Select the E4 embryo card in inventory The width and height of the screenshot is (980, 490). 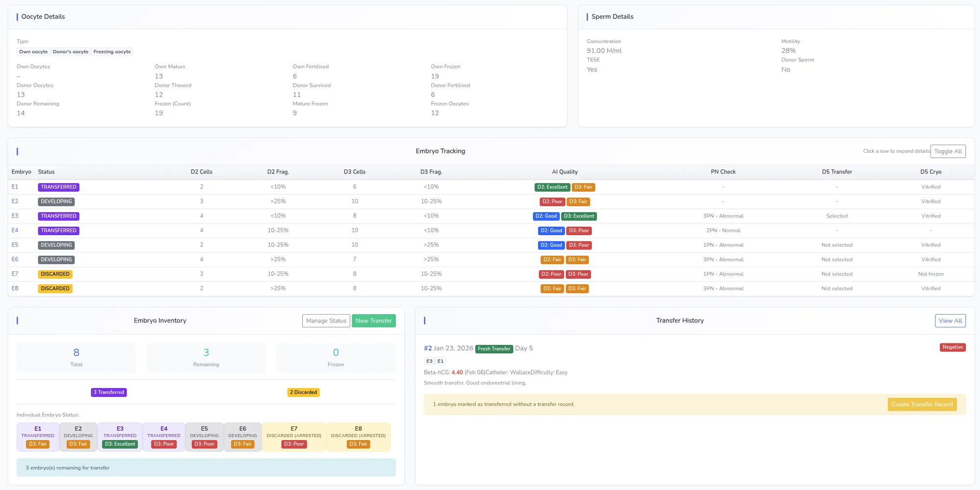164,437
